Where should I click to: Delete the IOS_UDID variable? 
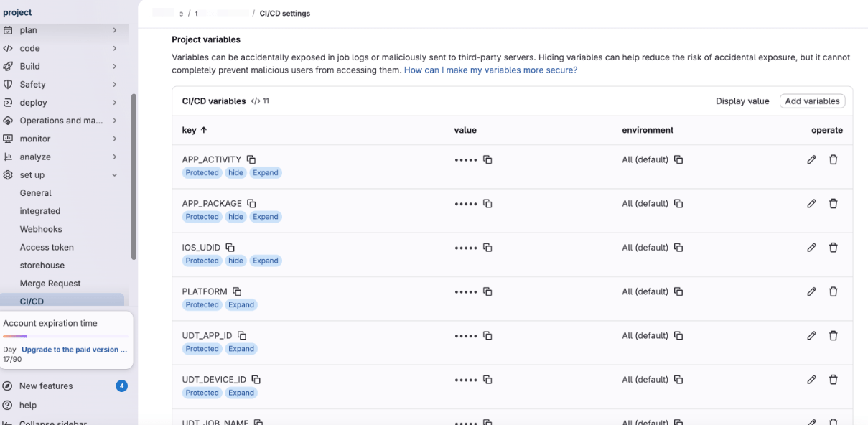833,248
